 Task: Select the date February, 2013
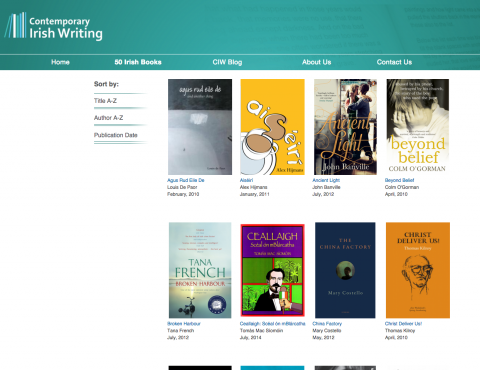pos(183,194)
